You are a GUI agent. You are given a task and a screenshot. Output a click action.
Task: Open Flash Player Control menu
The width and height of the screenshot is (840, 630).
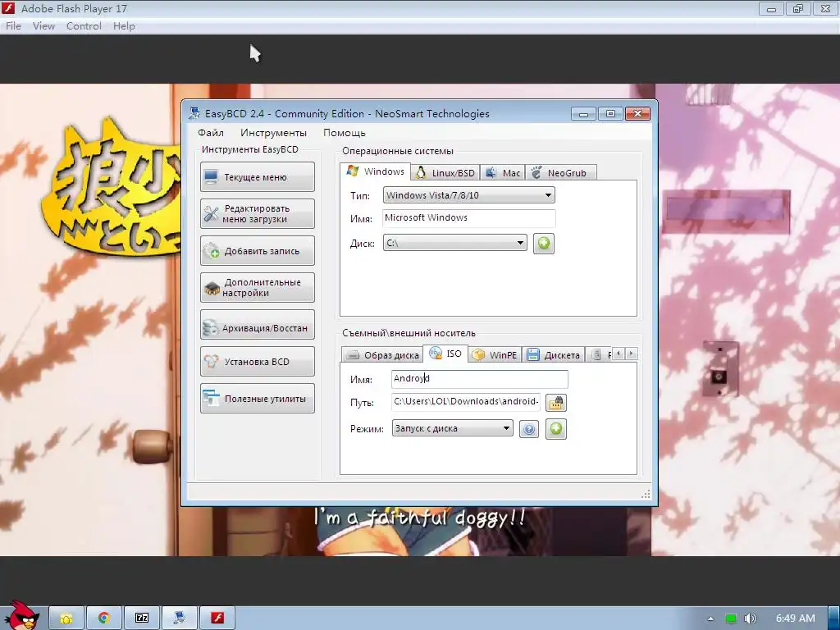pos(84,25)
